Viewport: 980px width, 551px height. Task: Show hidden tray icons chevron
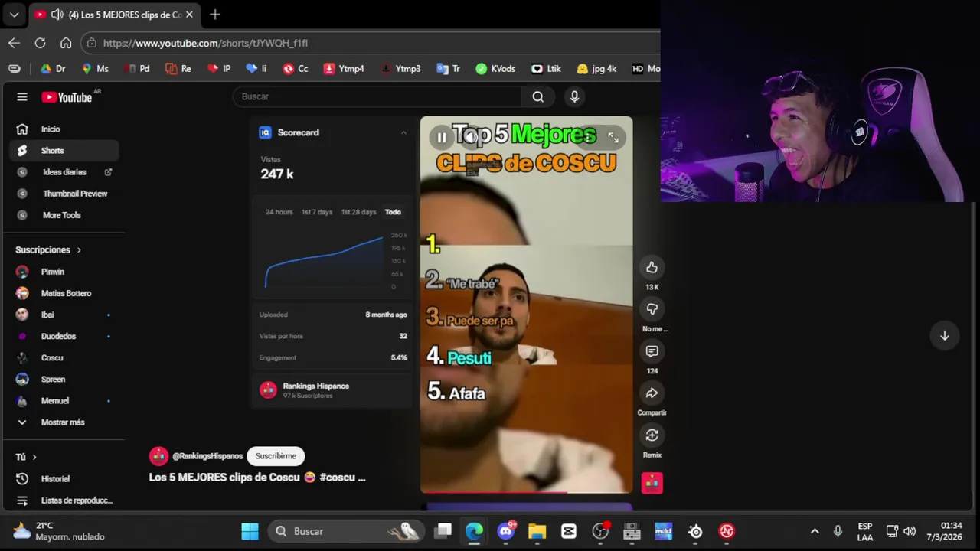815,531
